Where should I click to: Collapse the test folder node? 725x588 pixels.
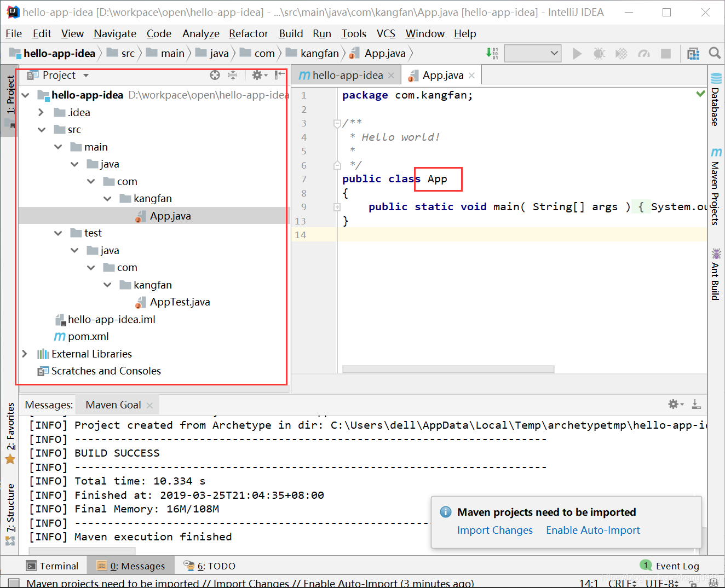click(58, 233)
